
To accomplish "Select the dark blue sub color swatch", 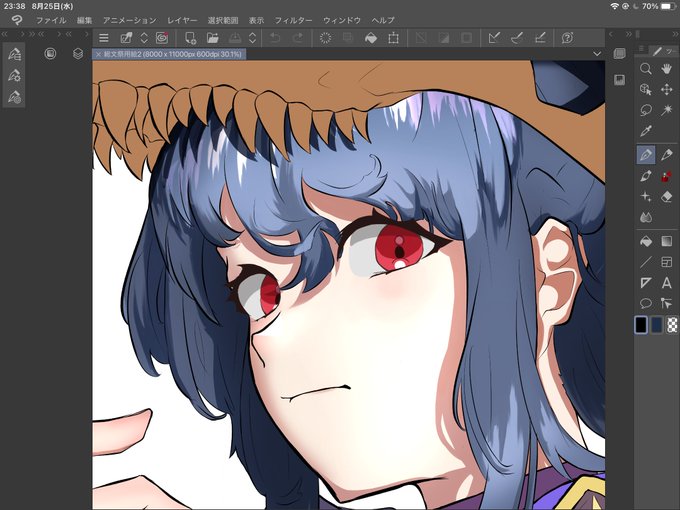I will [657, 325].
